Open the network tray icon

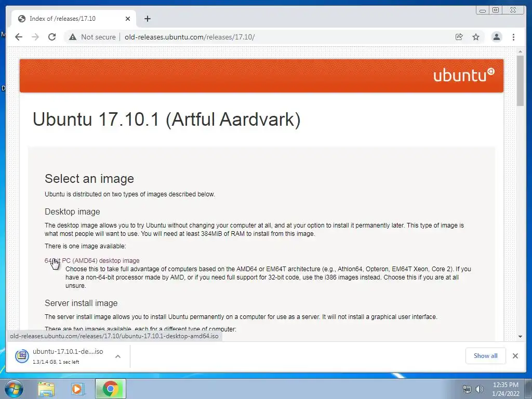(x=467, y=389)
